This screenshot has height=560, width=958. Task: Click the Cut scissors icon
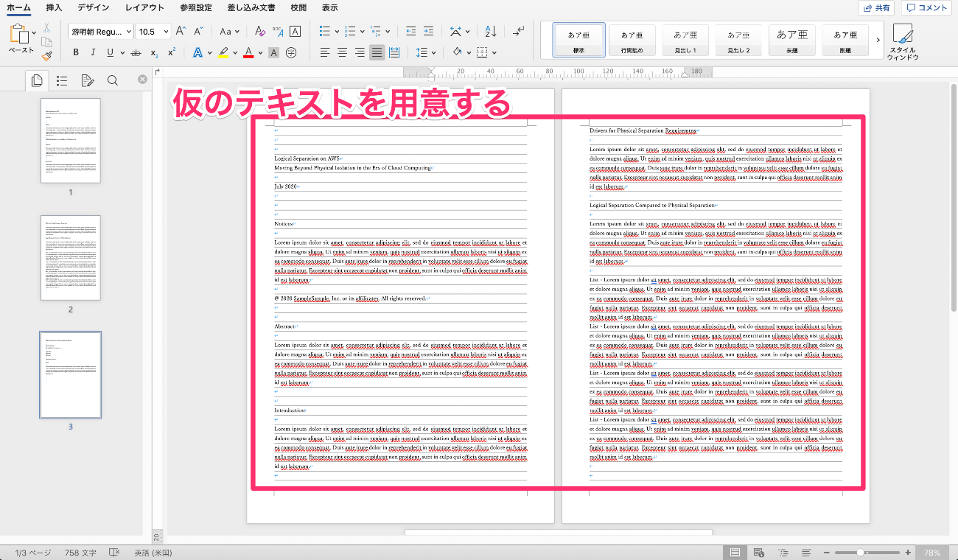46,27
